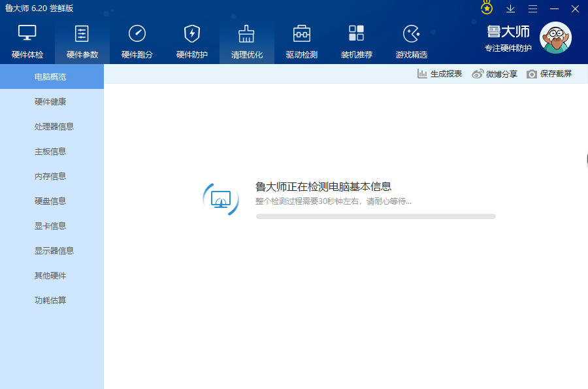
Task: Click the 生成报表 text link
Action: 446,74
